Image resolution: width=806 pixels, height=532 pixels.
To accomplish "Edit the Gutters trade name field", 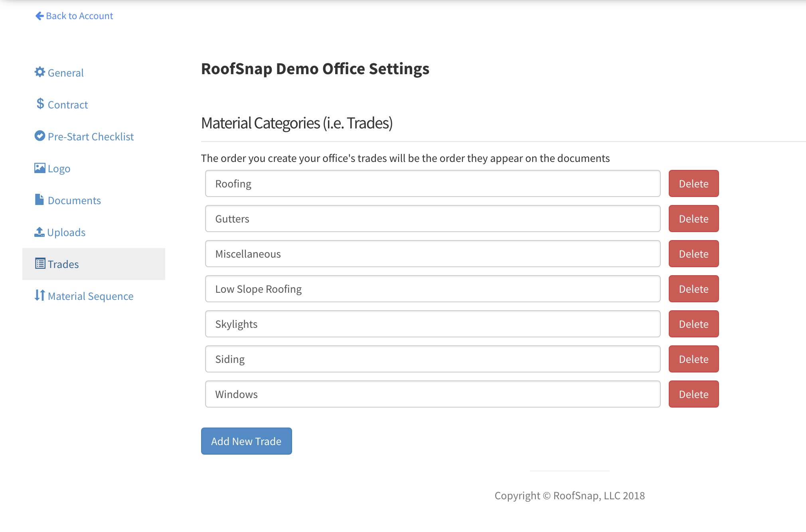I will (433, 219).
